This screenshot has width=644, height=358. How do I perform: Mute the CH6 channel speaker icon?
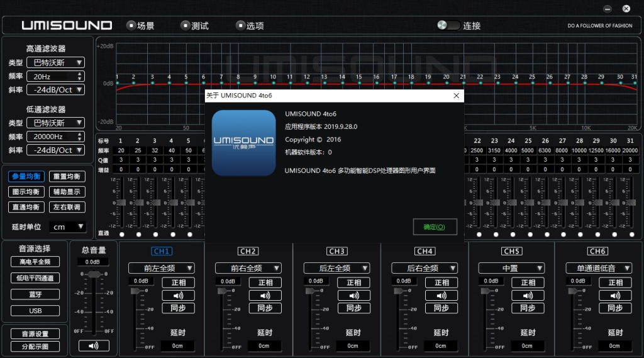pos(615,296)
